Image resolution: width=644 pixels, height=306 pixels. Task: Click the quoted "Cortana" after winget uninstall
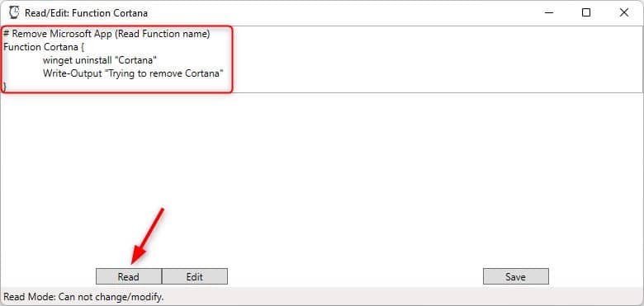click(135, 61)
